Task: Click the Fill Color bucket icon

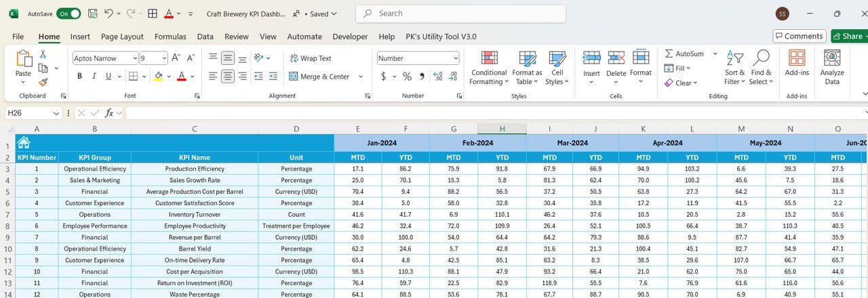Action: click(158, 77)
